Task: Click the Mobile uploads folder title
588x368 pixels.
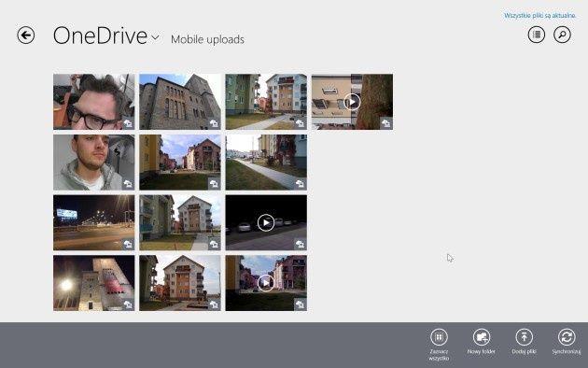Action: [x=207, y=39]
